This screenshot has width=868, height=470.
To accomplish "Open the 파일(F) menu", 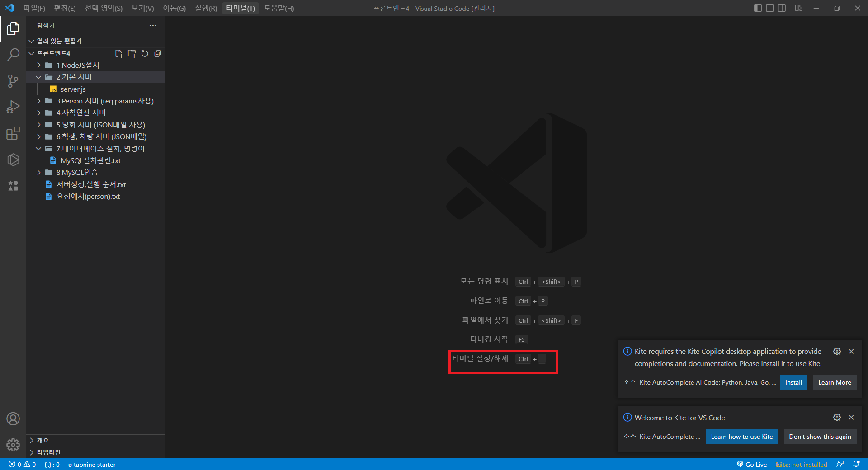I will click(x=34, y=8).
